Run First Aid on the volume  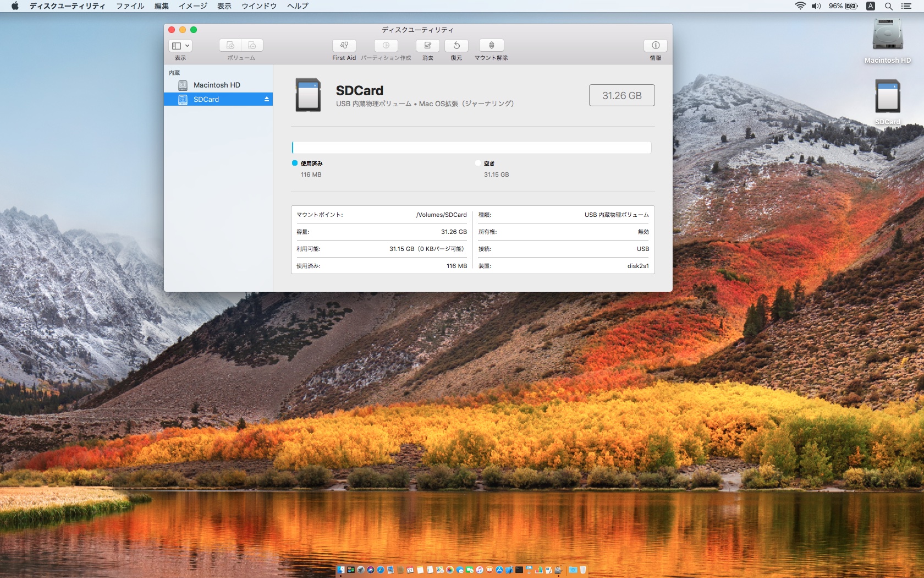[344, 45]
